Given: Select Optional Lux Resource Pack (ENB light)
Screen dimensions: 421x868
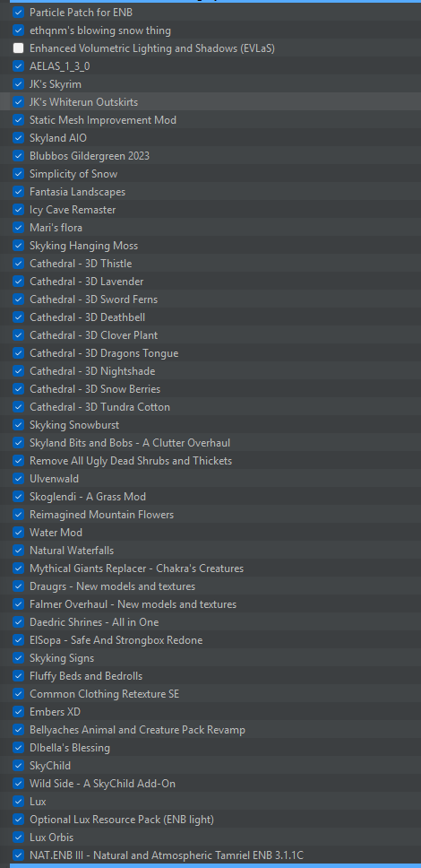Looking at the screenshot, I should (210, 820).
